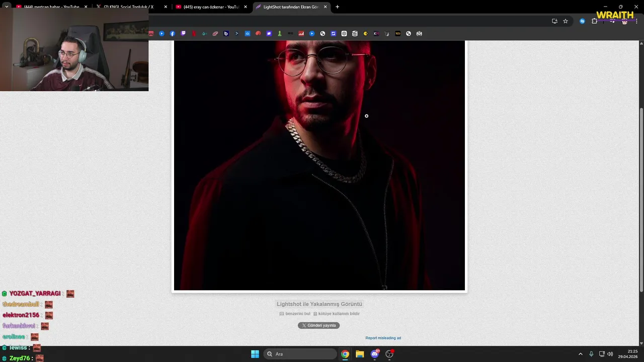The height and width of the screenshot is (362, 644).
Task: Click the captured Lightshot portrait image
Action: 319,165
